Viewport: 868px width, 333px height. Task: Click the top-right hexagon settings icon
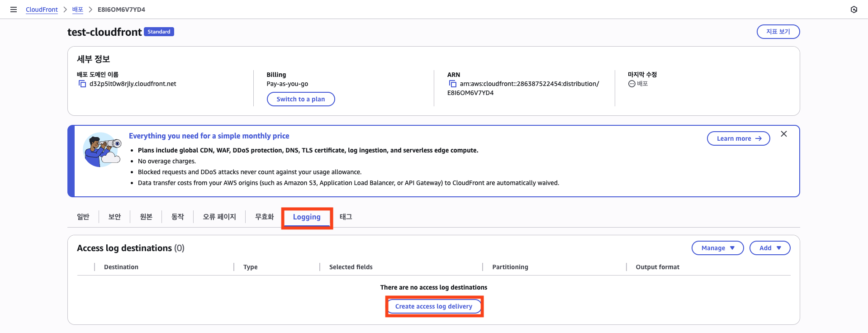point(854,10)
